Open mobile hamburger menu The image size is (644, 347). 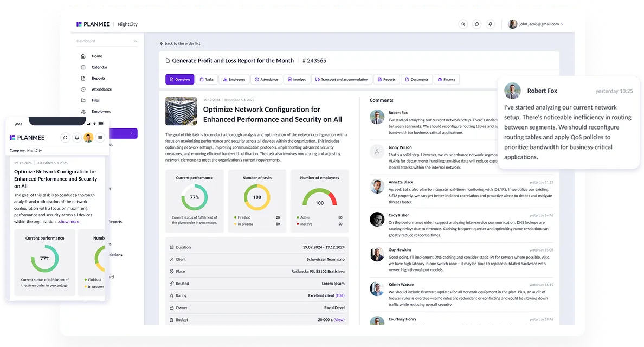click(100, 138)
